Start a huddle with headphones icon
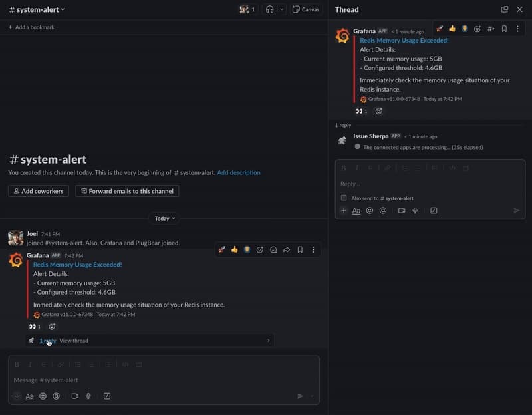Screen dimensions: 532x415 pyautogui.click(x=269, y=9)
